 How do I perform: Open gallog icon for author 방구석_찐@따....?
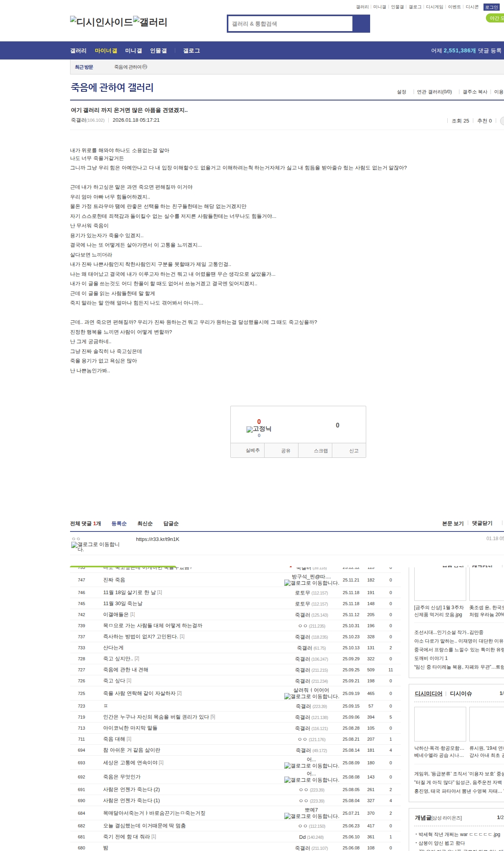click(311, 583)
